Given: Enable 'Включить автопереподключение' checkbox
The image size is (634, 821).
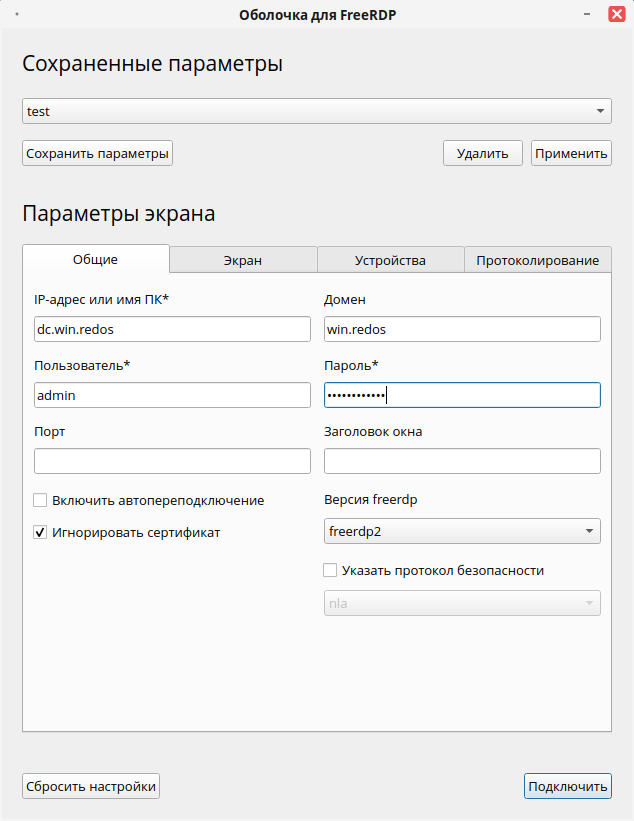Looking at the screenshot, I should pyautogui.click(x=41, y=500).
